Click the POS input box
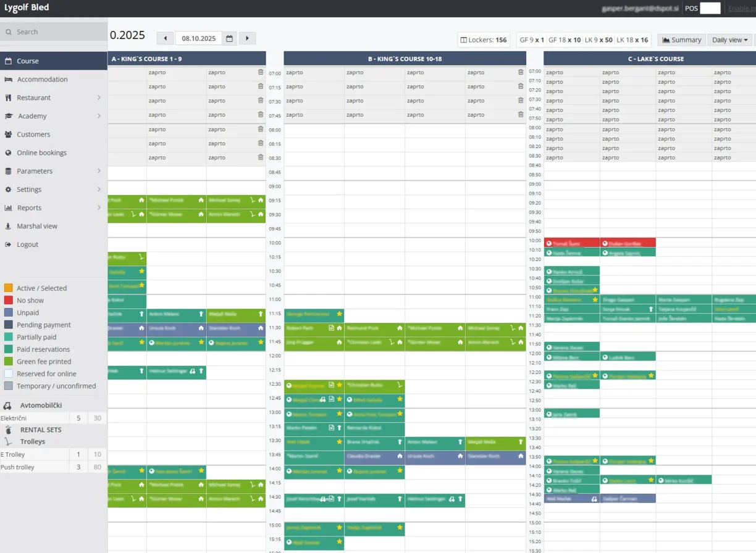This screenshot has width=756, height=553. pos(710,8)
